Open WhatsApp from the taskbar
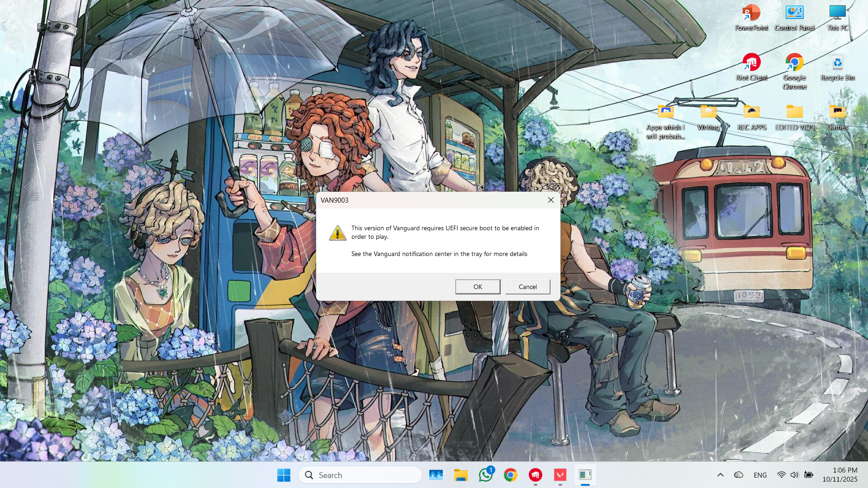Image resolution: width=868 pixels, height=488 pixels. 486,475
